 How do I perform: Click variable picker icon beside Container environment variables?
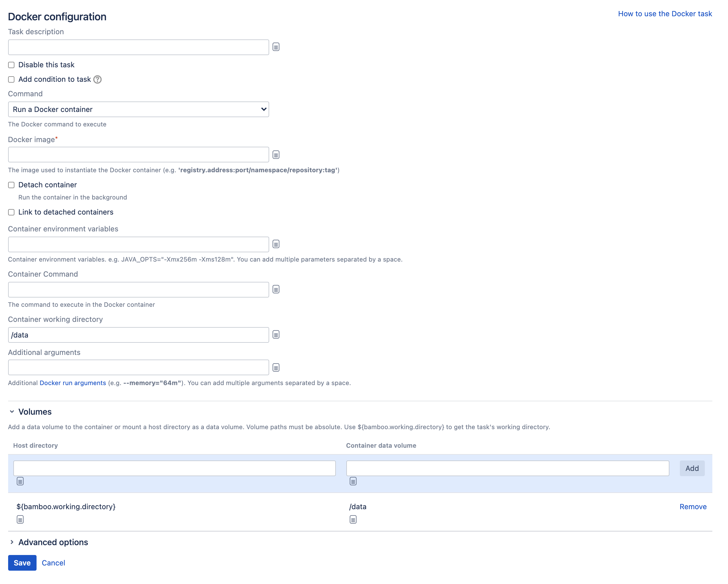(276, 244)
